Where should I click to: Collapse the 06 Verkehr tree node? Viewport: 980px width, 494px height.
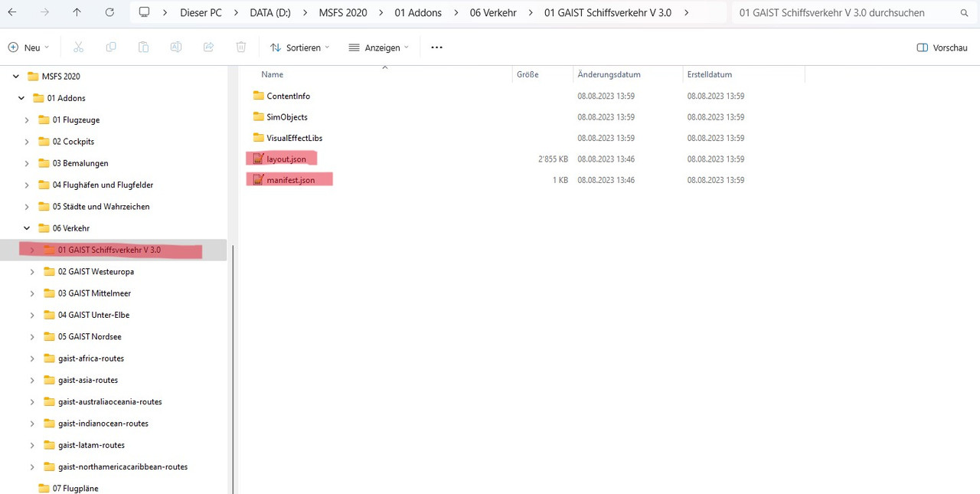tap(27, 228)
